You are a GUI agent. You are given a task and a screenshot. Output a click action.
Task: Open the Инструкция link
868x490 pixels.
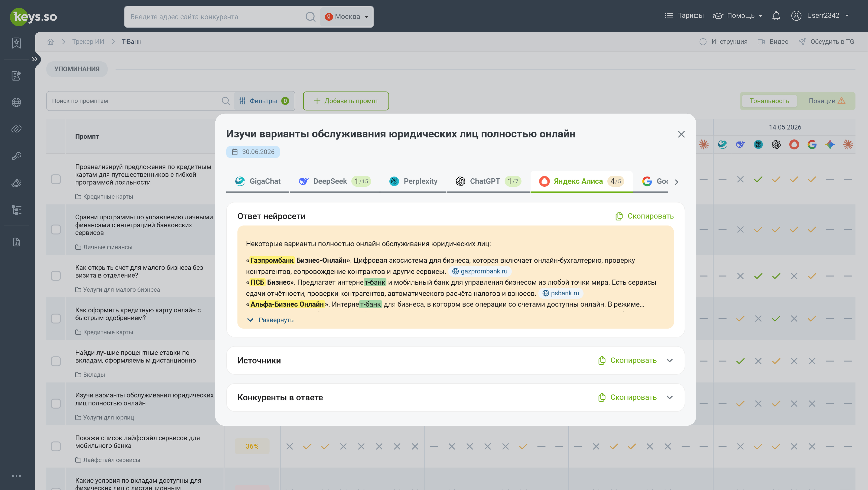click(x=723, y=42)
